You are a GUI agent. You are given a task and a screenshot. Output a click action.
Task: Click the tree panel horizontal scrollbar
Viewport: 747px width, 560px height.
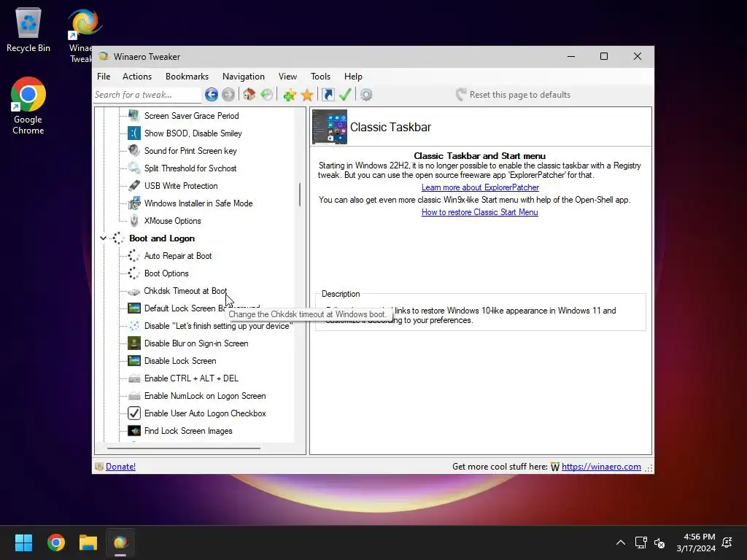[184, 448]
